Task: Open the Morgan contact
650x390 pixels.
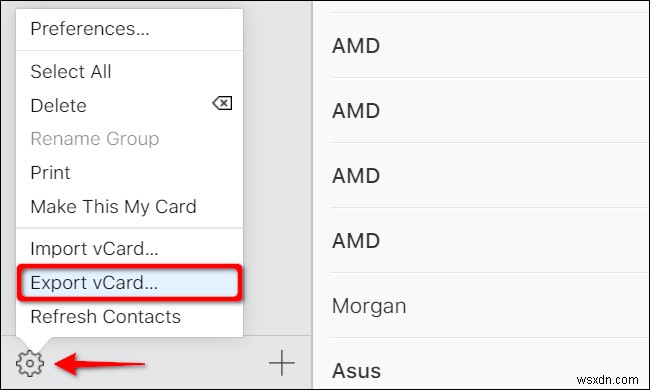Action: 490,306
